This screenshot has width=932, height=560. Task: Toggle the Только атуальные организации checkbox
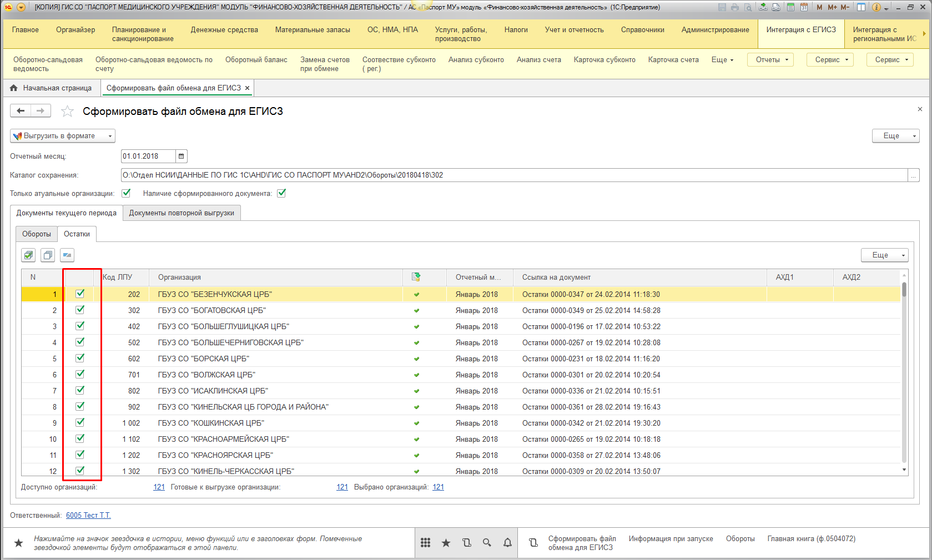pyautogui.click(x=126, y=193)
